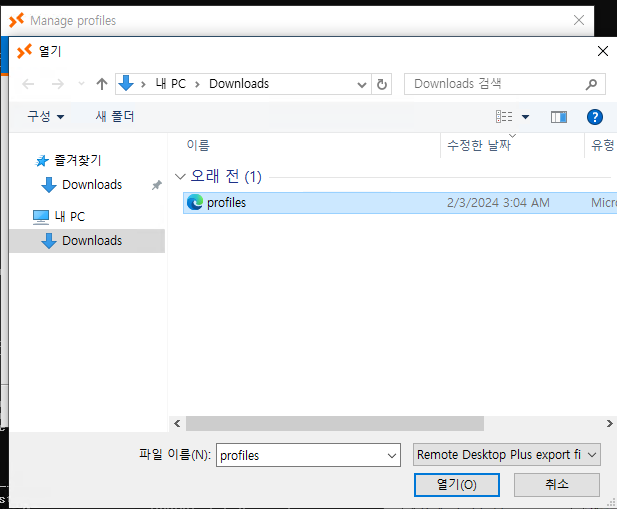Open Downloads under 내 PC
Image resolution: width=617 pixels, height=509 pixels.
87,241
